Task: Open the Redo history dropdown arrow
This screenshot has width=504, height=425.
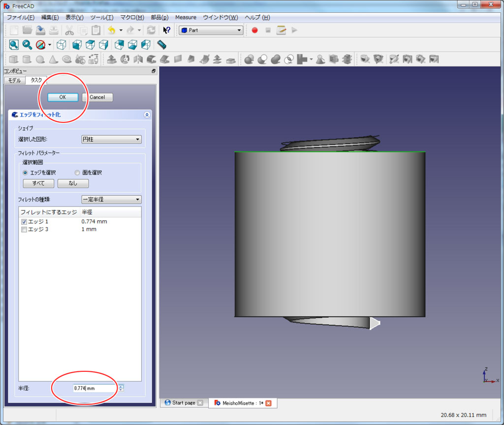Action: coord(139,30)
